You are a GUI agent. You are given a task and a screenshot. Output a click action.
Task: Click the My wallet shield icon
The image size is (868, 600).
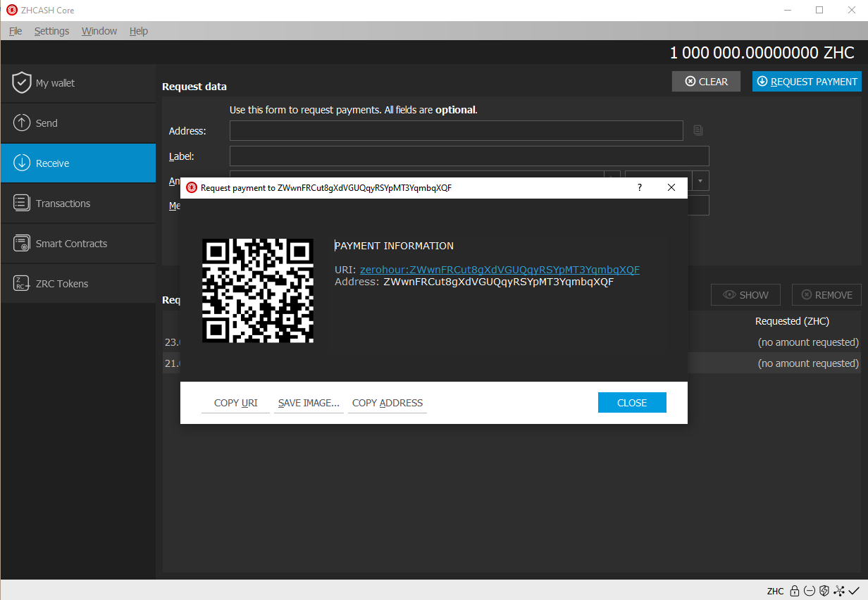(x=22, y=83)
